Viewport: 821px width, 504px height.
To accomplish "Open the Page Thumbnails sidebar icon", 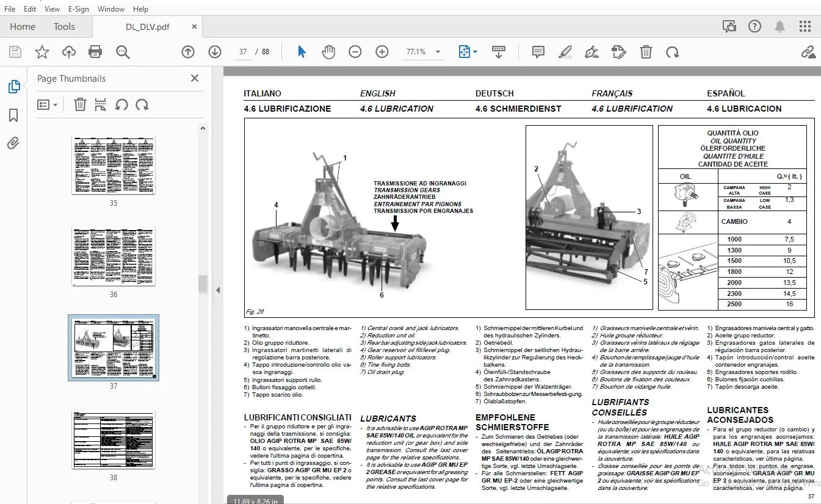I will click(x=13, y=87).
